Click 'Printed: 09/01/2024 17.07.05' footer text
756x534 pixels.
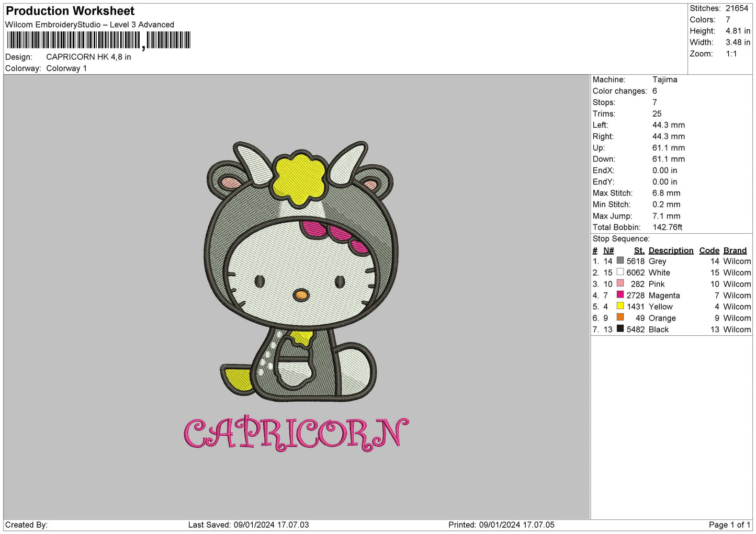coord(501,525)
